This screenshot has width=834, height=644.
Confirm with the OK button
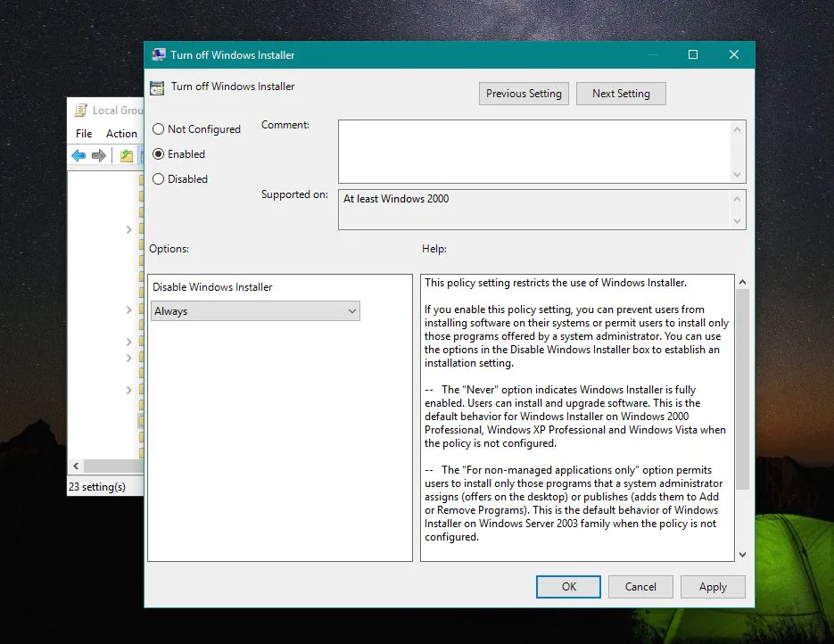[x=568, y=587]
